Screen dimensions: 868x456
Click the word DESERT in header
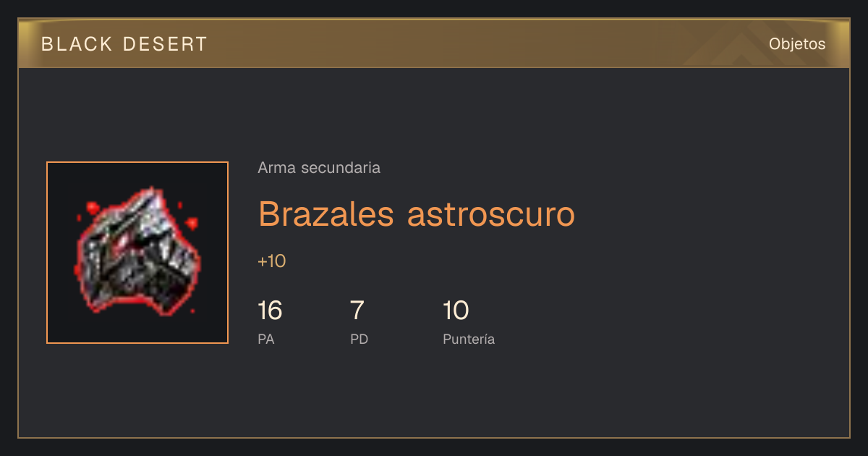point(165,44)
